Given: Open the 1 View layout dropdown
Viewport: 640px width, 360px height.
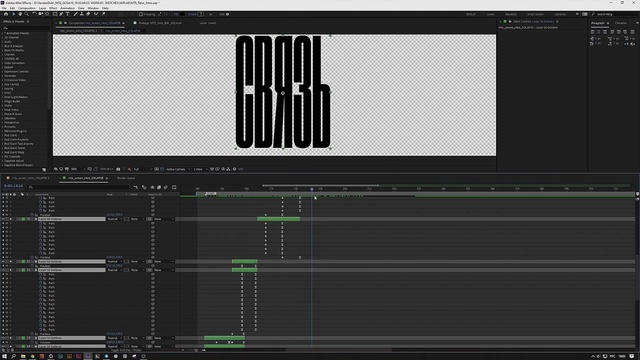Looking at the screenshot, I should [x=200, y=169].
